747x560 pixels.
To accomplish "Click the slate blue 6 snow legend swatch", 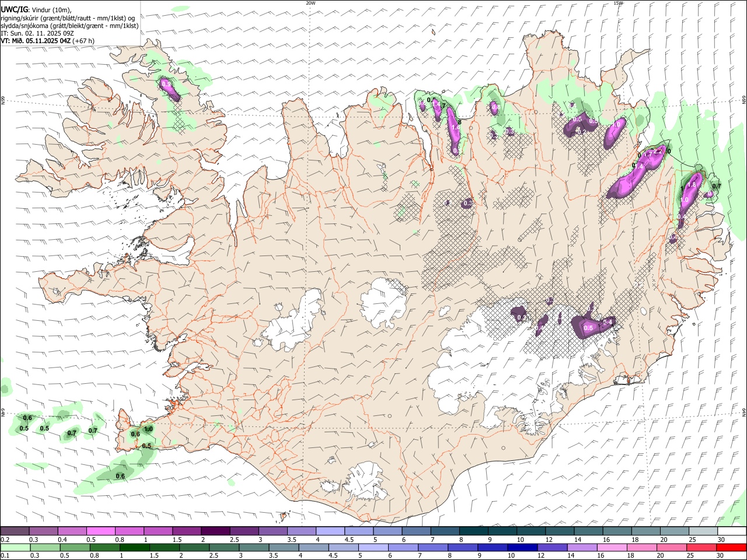I will pyautogui.click(x=416, y=531).
